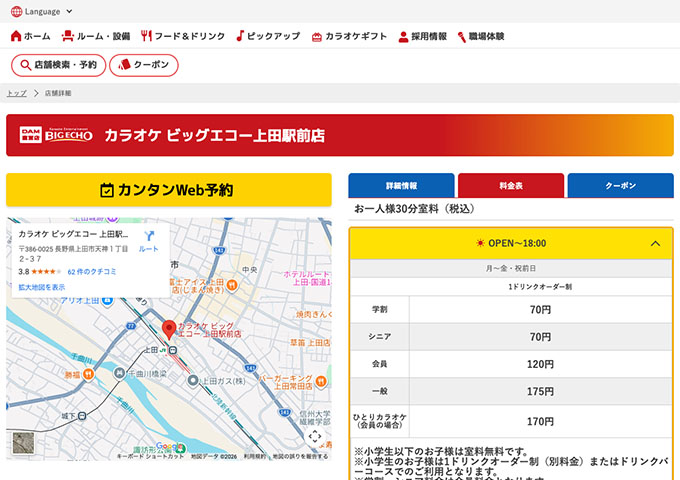Click the 上田 station icon on map
680x480 pixels.
(173, 350)
